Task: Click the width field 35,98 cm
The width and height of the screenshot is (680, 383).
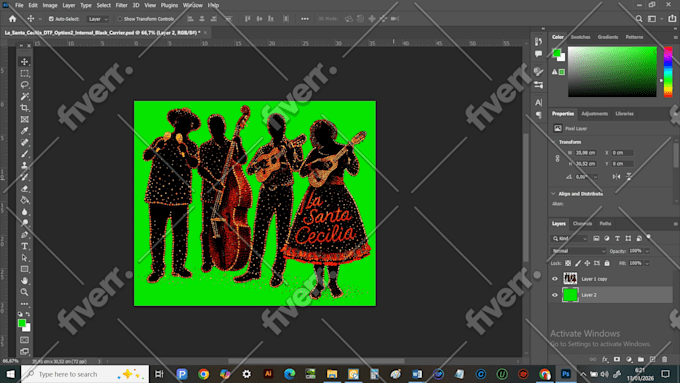Action: pyautogui.click(x=585, y=153)
